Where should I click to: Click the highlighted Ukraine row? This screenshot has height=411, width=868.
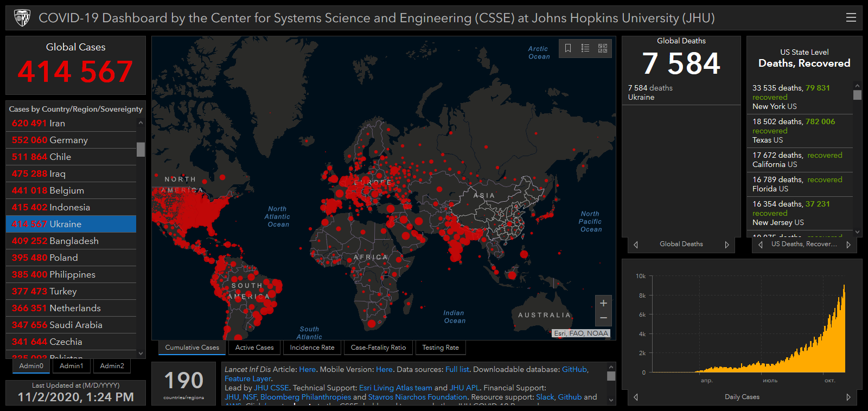(71, 224)
